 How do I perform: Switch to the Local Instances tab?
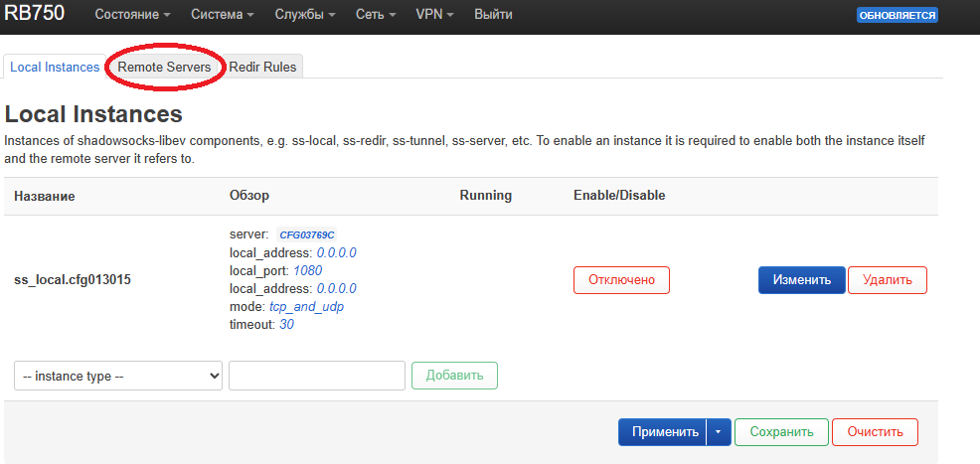pos(55,67)
